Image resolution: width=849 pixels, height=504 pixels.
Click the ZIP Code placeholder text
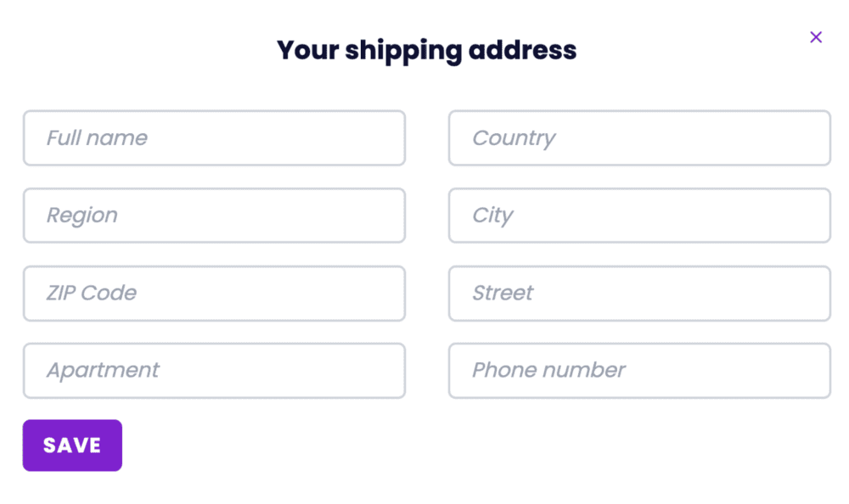[x=92, y=294]
